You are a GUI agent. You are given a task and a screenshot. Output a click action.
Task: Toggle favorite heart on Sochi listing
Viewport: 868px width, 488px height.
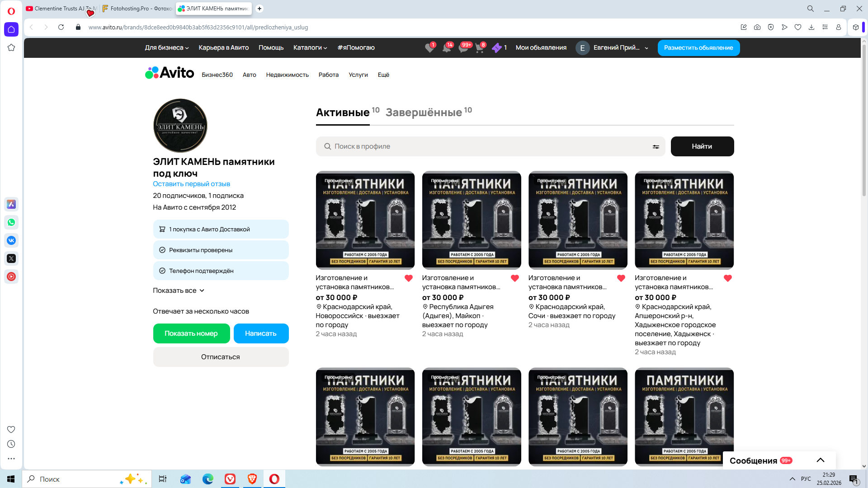click(621, 278)
